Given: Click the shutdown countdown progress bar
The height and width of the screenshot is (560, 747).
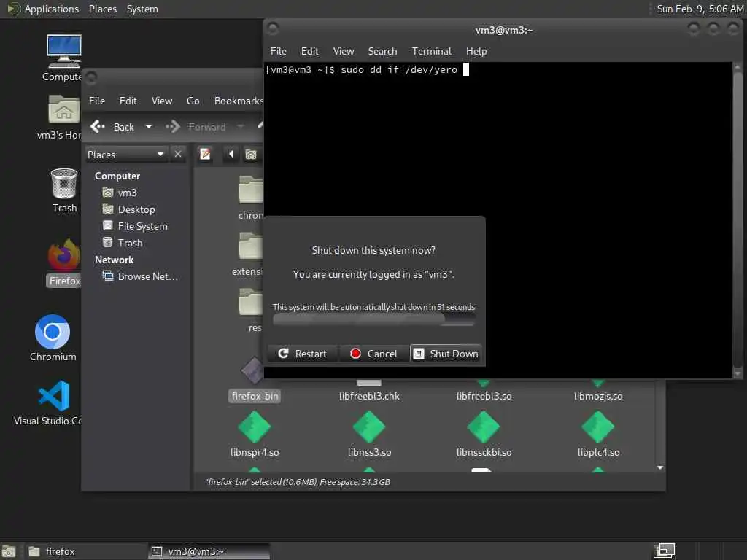Looking at the screenshot, I should click(373, 319).
